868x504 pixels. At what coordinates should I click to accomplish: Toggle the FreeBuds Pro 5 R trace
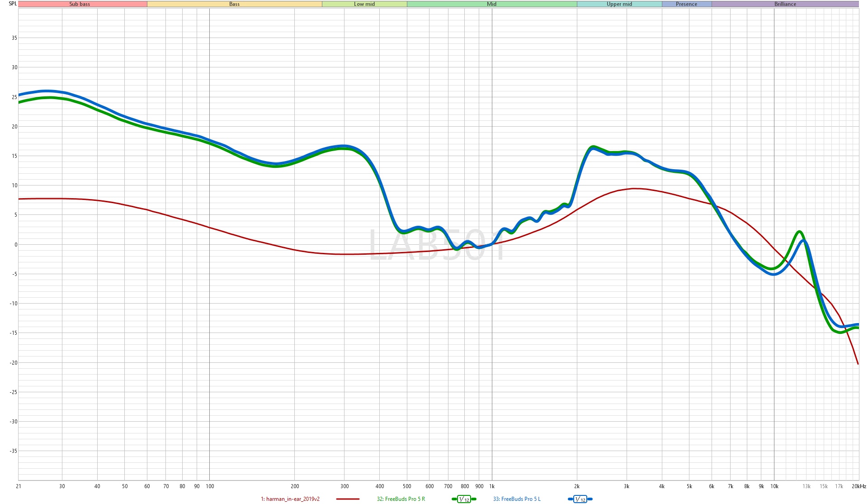pyautogui.click(x=401, y=499)
